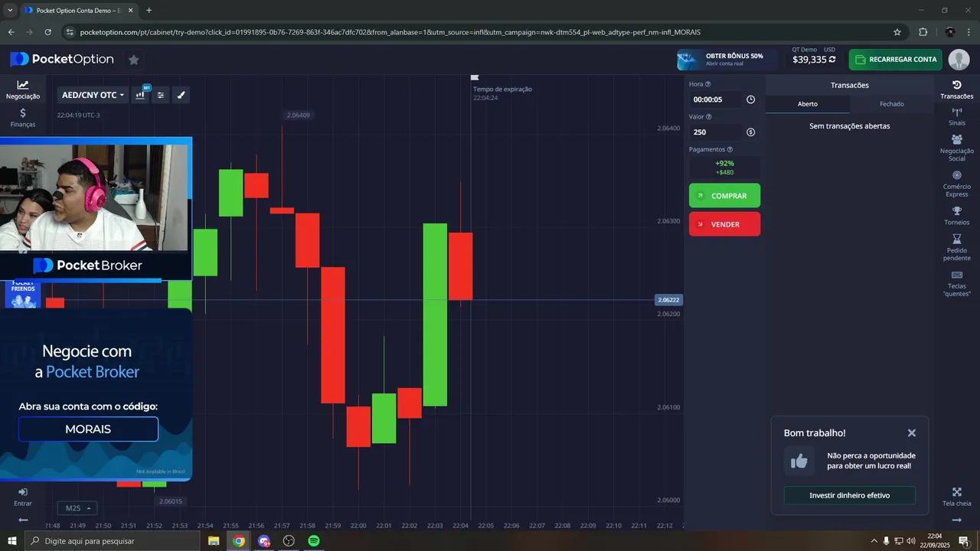
Task: Open user profile avatar
Action: [x=959, y=60]
